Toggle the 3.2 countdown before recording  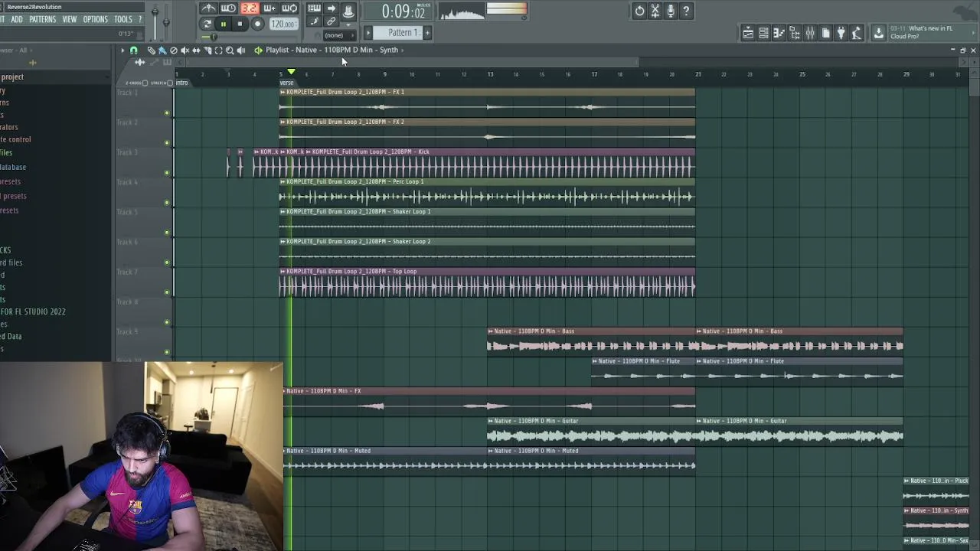(249, 8)
